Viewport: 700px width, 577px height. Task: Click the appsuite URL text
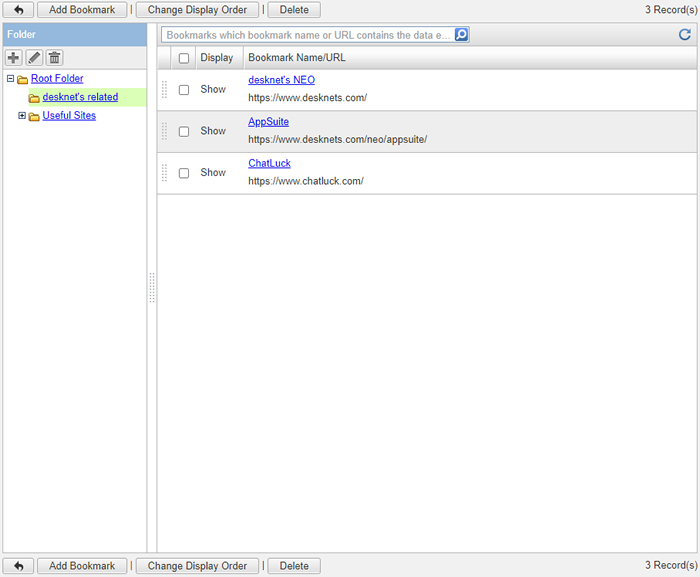pyautogui.click(x=338, y=139)
